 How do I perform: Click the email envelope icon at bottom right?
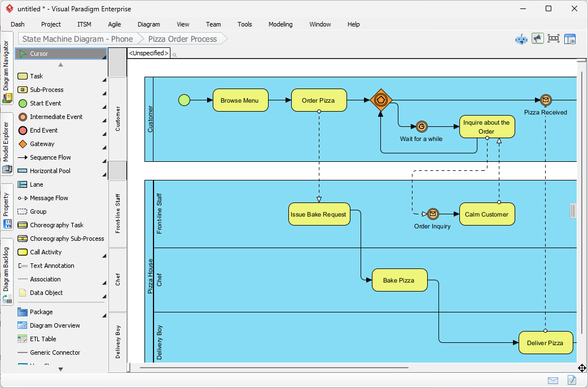(553, 380)
